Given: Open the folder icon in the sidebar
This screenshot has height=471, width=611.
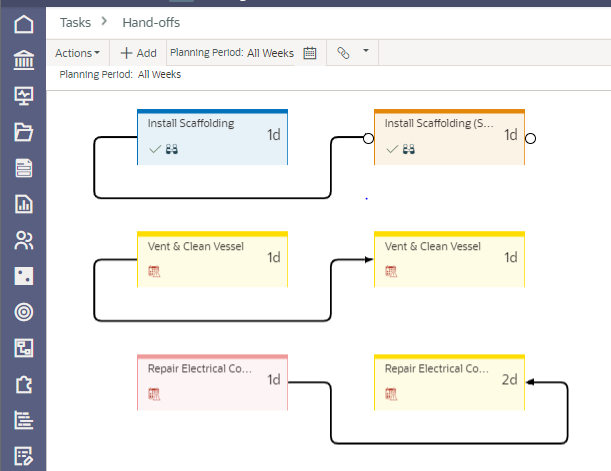Looking at the screenshot, I should [x=23, y=132].
